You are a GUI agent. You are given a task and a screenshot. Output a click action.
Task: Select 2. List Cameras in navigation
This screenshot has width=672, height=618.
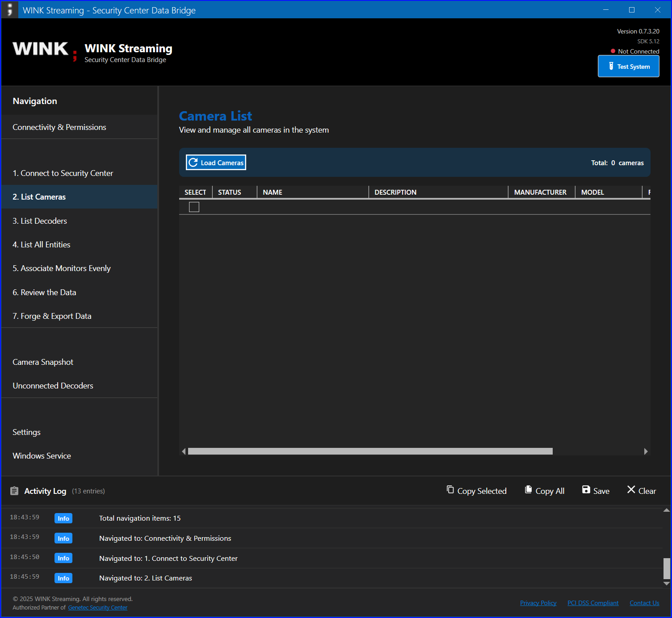80,197
